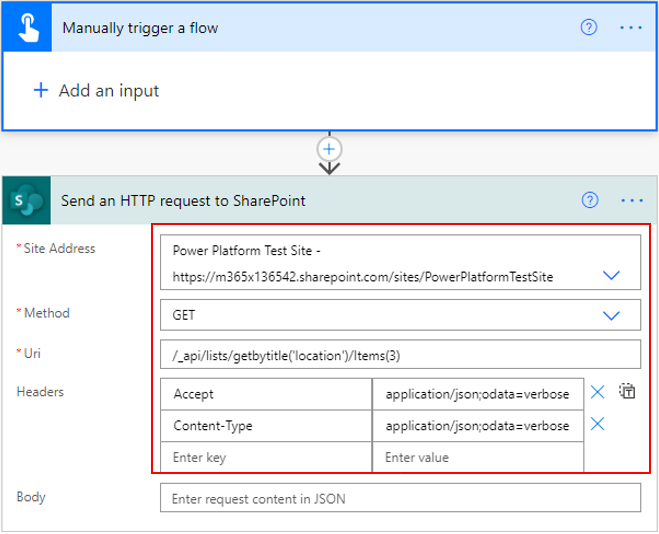Edit the Content-Type header value cell
The image size is (659, 534).
[478, 426]
